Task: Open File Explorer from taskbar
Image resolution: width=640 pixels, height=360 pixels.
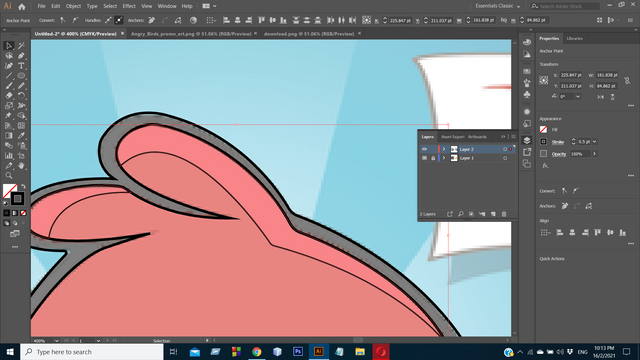Action: coord(360,351)
